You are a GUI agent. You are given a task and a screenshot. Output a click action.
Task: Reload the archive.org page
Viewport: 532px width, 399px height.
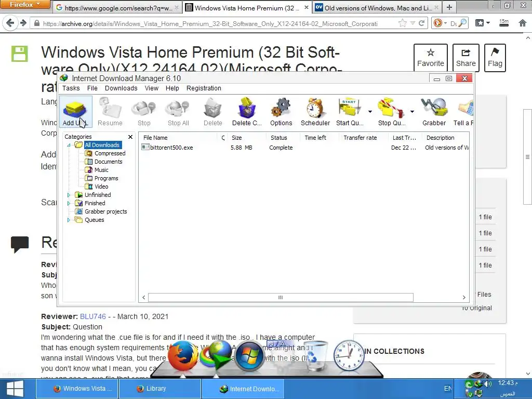(x=422, y=23)
